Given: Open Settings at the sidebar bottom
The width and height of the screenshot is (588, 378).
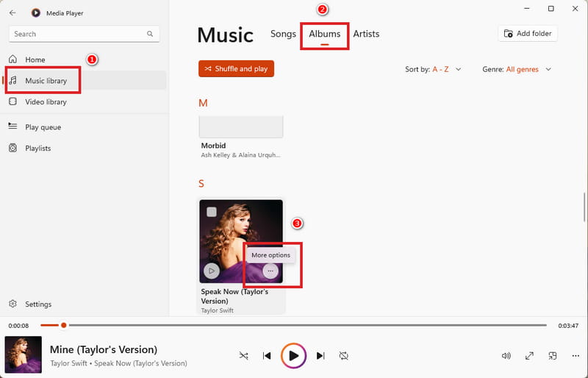Looking at the screenshot, I should coord(84,304).
